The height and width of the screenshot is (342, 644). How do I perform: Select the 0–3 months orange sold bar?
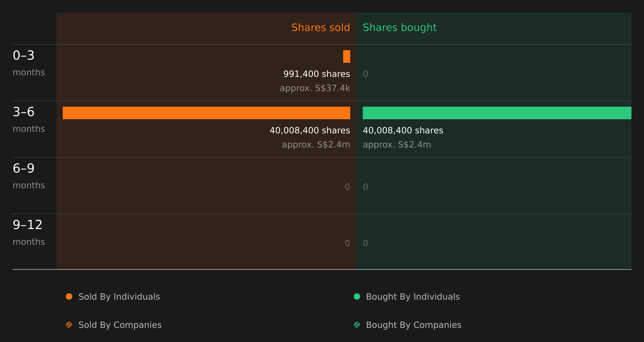coord(347,56)
